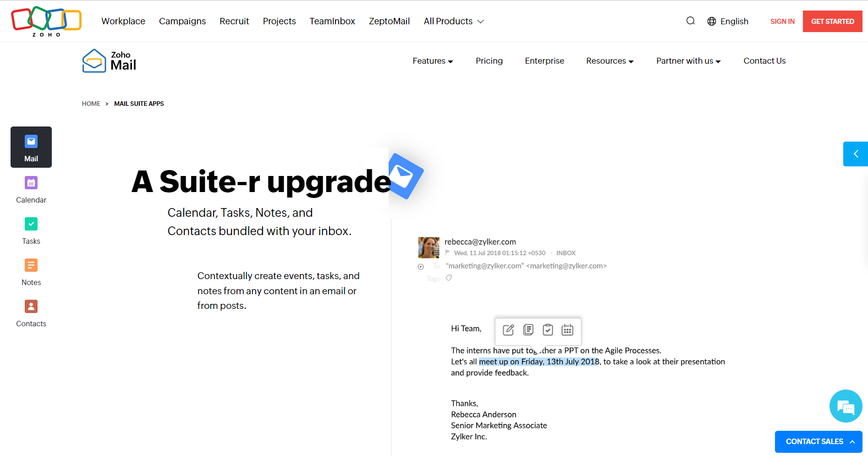Viewport: 868px width, 456px height.
Task: Expand the All Products dropdown
Action: tap(454, 22)
